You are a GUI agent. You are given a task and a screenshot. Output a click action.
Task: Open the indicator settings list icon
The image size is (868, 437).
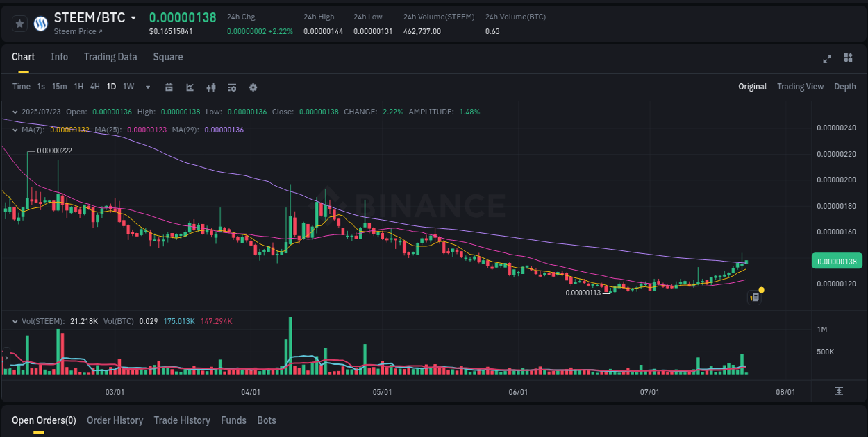(x=231, y=87)
